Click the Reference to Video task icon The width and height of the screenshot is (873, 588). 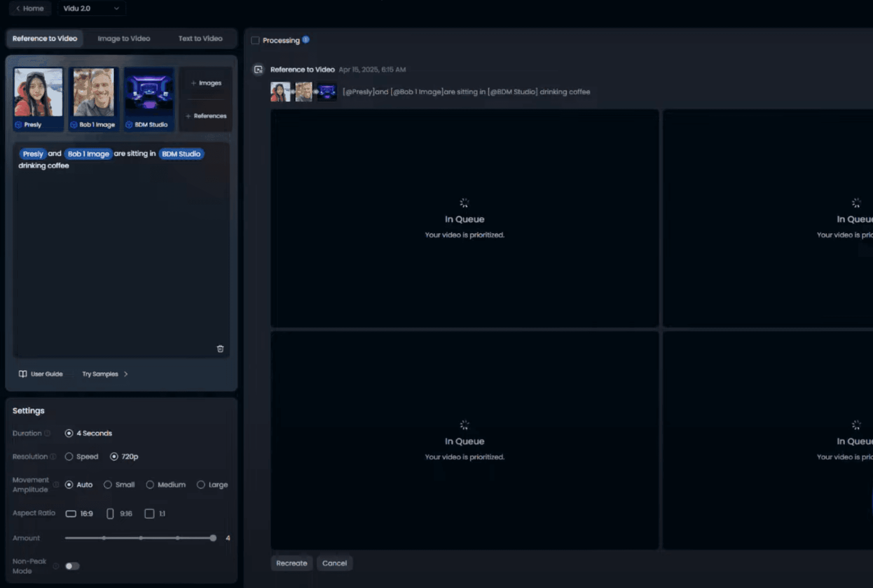[x=258, y=70]
